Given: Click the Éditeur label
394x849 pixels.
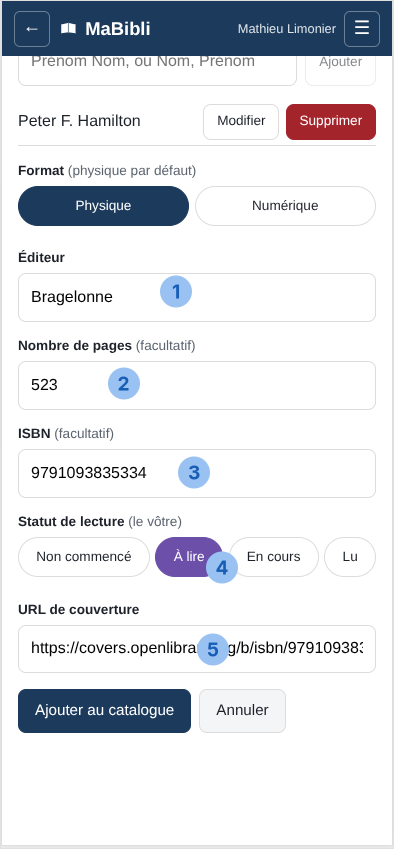Looking at the screenshot, I should click(x=42, y=258).
